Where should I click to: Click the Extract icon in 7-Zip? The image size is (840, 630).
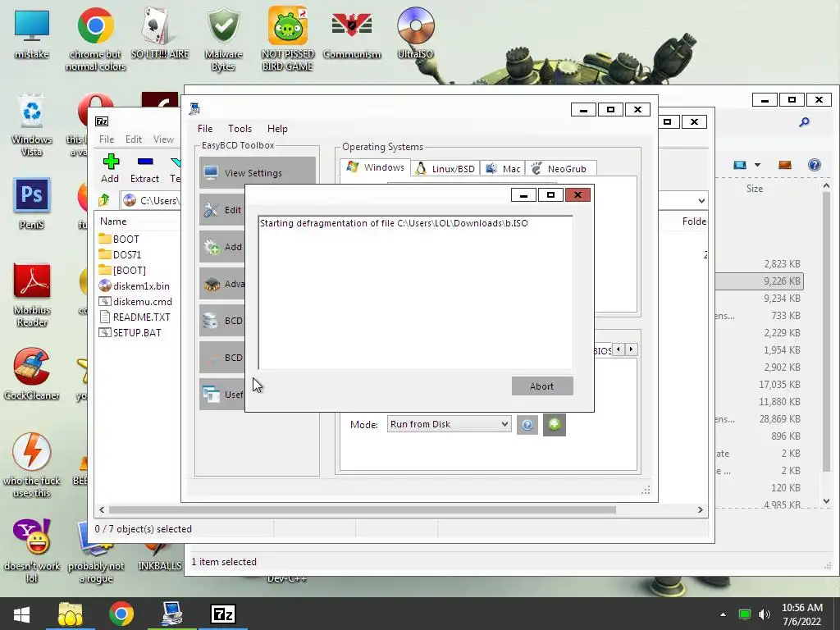144,168
